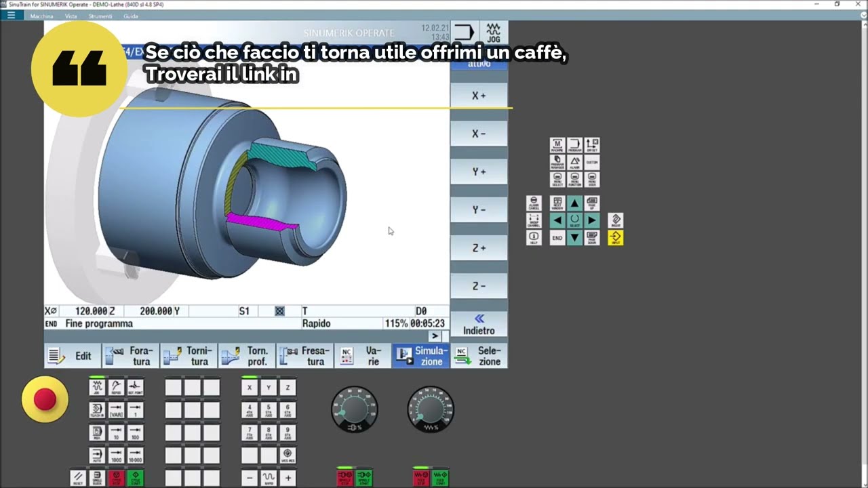Click the green cursor left arrow key

click(557, 220)
